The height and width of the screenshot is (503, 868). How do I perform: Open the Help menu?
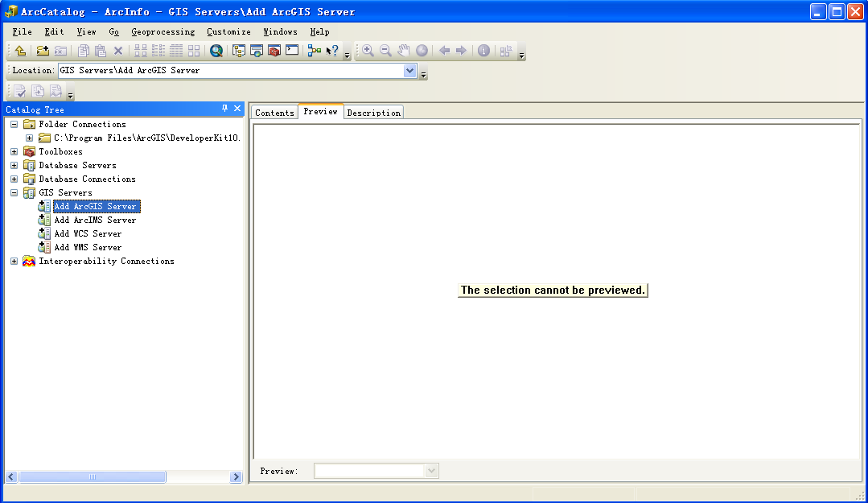click(319, 31)
